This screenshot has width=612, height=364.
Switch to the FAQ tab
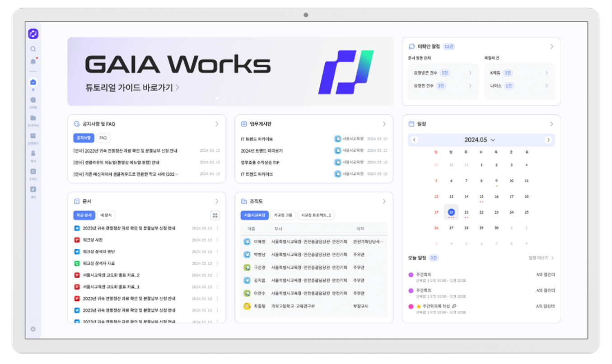tap(103, 138)
